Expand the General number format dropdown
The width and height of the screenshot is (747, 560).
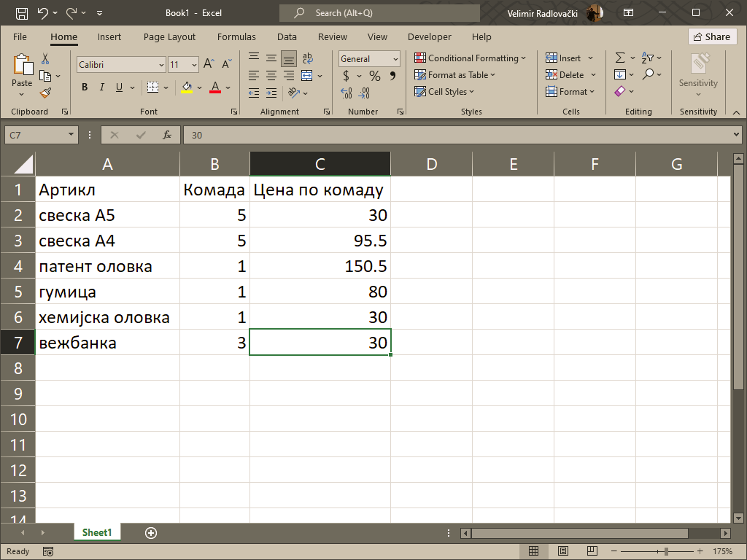(x=395, y=59)
